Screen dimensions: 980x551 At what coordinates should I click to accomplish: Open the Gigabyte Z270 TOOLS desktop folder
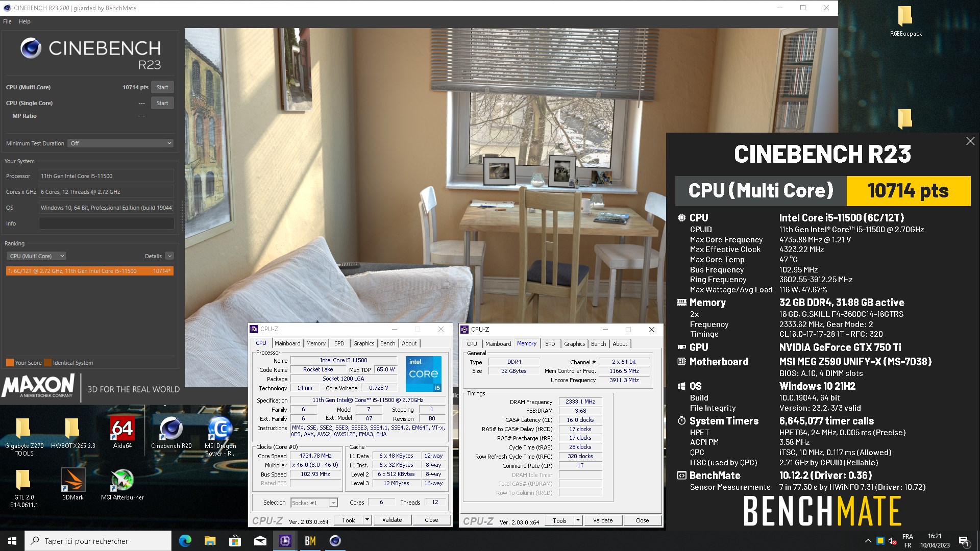(23, 436)
